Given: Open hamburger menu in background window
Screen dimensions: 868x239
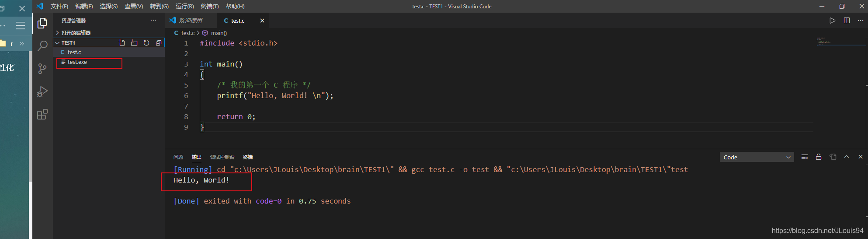Looking at the screenshot, I should (21, 25).
